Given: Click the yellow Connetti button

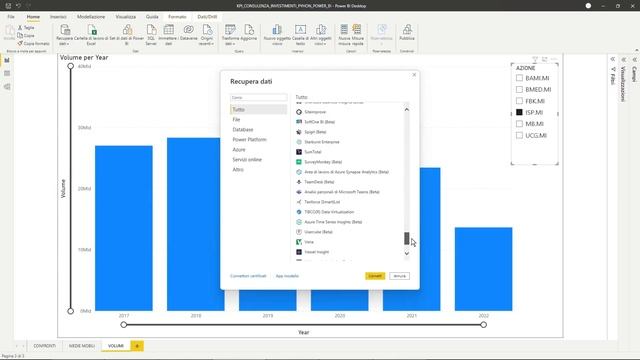Looking at the screenshot, I should pyautogui.click(x=375, y=276).
